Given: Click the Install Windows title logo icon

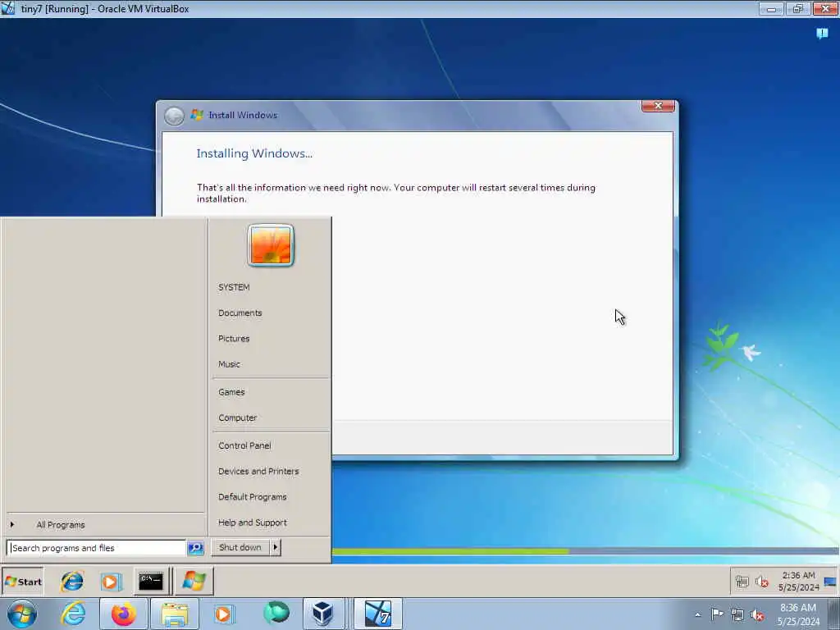Looking at the screenshot, I should click(197, 115).
